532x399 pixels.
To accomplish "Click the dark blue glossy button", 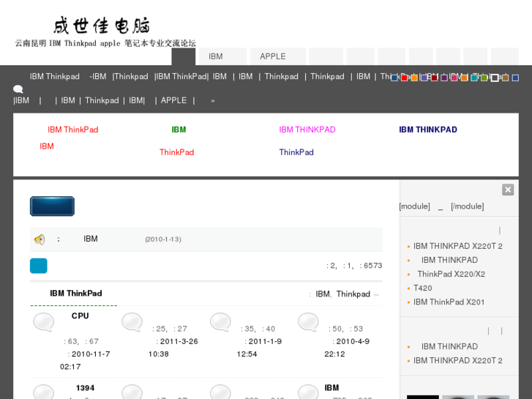I will coord(52,206).
